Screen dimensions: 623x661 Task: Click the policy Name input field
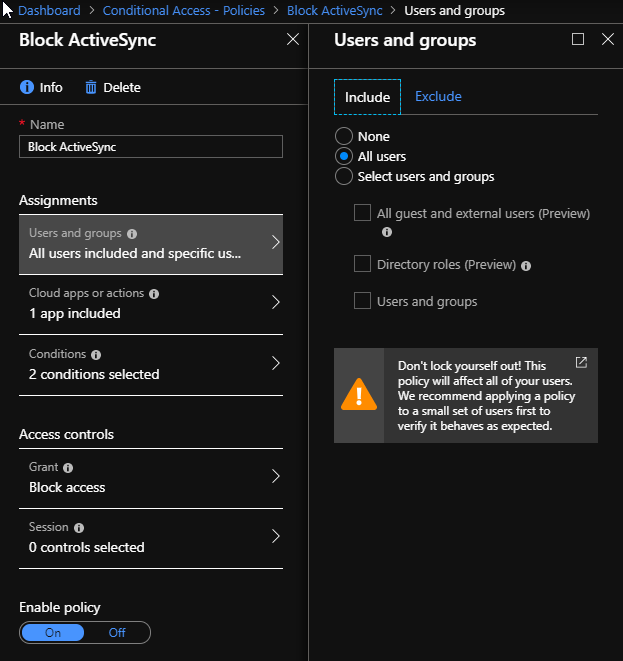pos(151,147)
